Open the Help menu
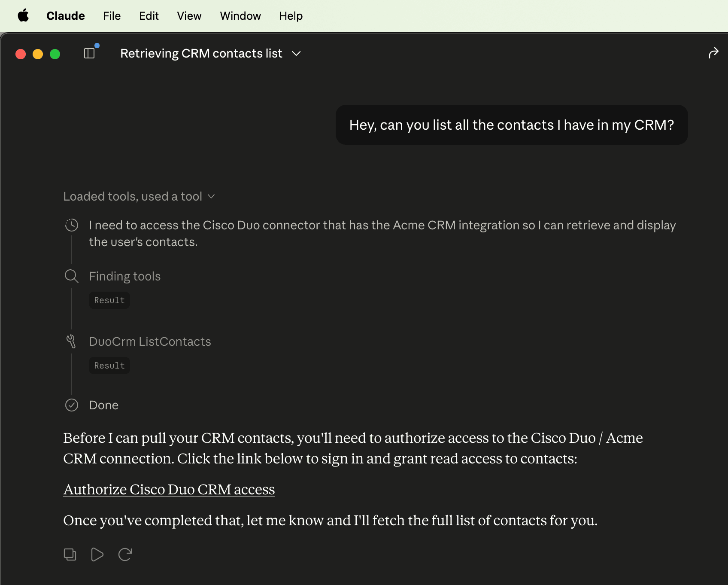 click(291, 16)
